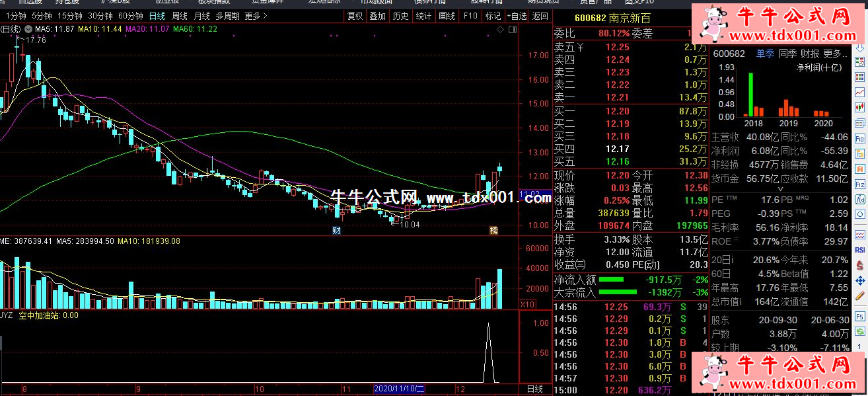Click the red S icon in sidebar
This screenshot has height=396, width=868.
[860, 265]
